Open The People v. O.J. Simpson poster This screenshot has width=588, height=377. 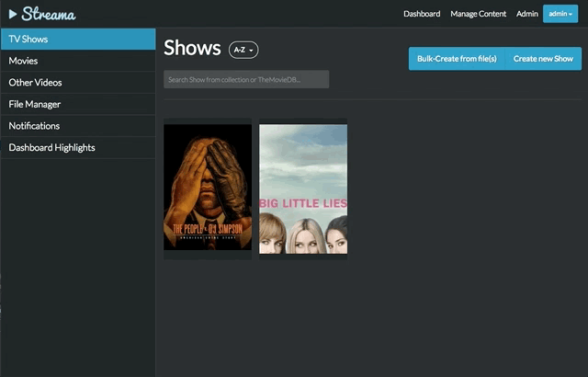[208, 187]
